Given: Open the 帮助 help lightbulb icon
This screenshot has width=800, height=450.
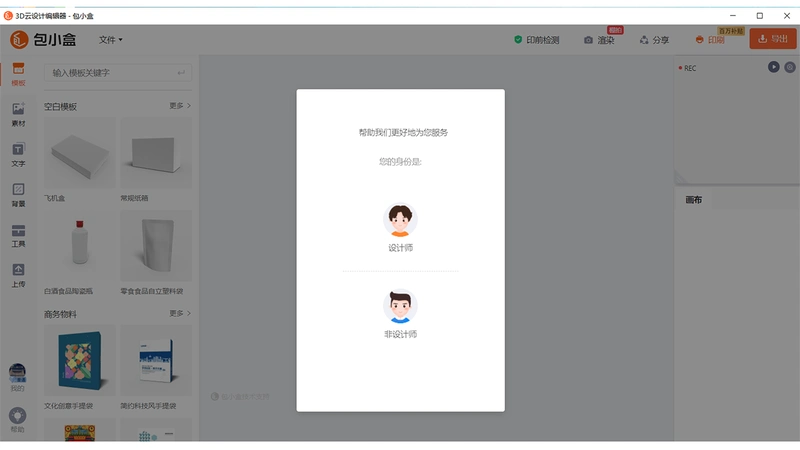Looking at the screenshot, I should (17, 419).
